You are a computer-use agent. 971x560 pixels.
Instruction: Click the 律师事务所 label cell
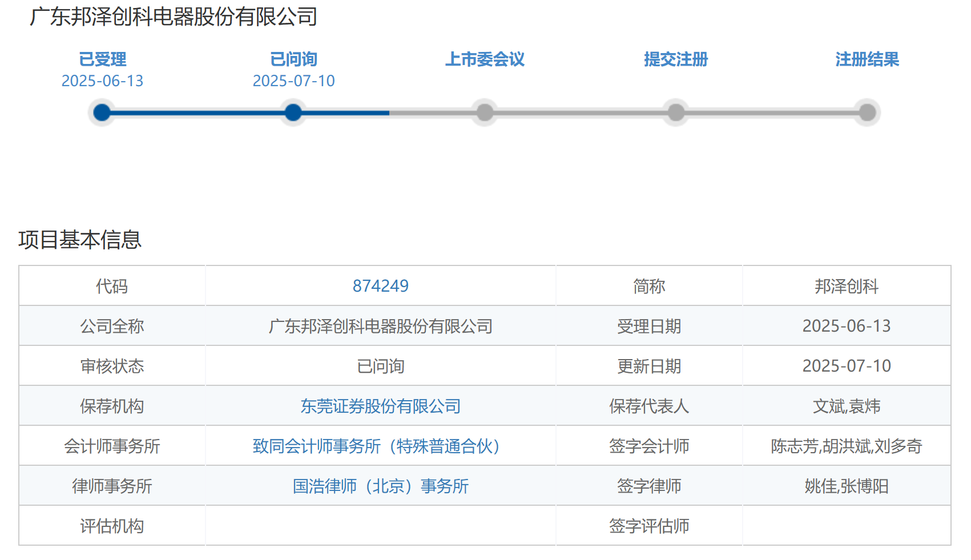click(112, 486)
